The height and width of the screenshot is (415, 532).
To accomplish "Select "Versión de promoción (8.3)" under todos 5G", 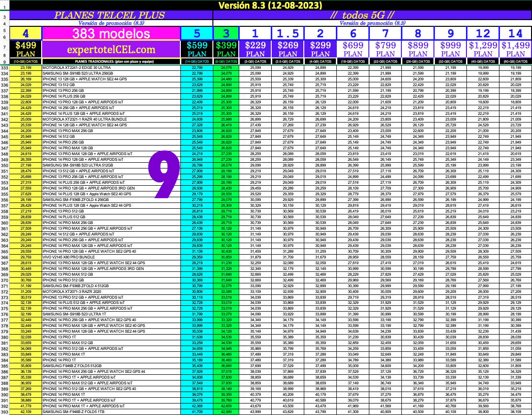I will click(372, 23).
